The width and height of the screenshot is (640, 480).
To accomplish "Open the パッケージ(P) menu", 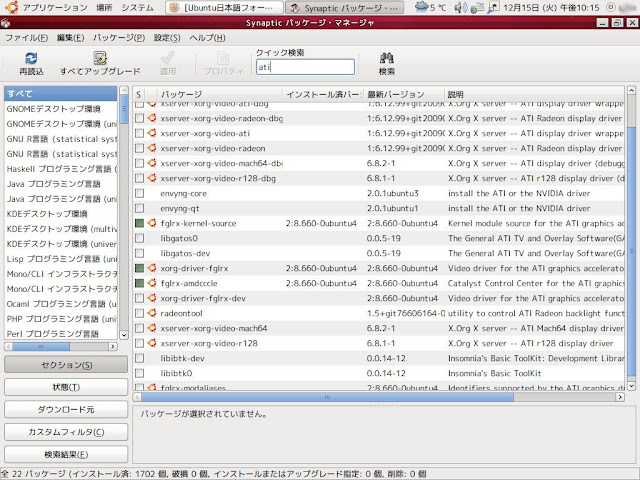I will click(119, 38).
